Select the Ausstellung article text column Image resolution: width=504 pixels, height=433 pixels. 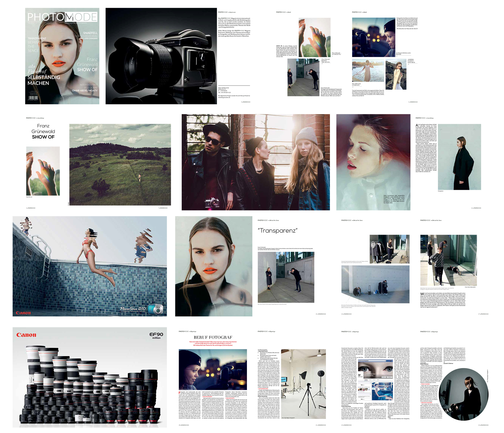[x=426, y=148]
